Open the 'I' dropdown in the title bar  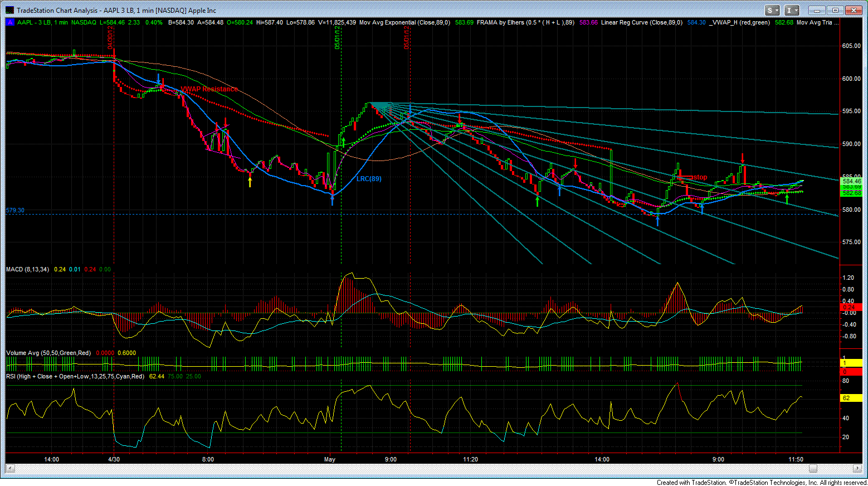[x=792, y=10]
